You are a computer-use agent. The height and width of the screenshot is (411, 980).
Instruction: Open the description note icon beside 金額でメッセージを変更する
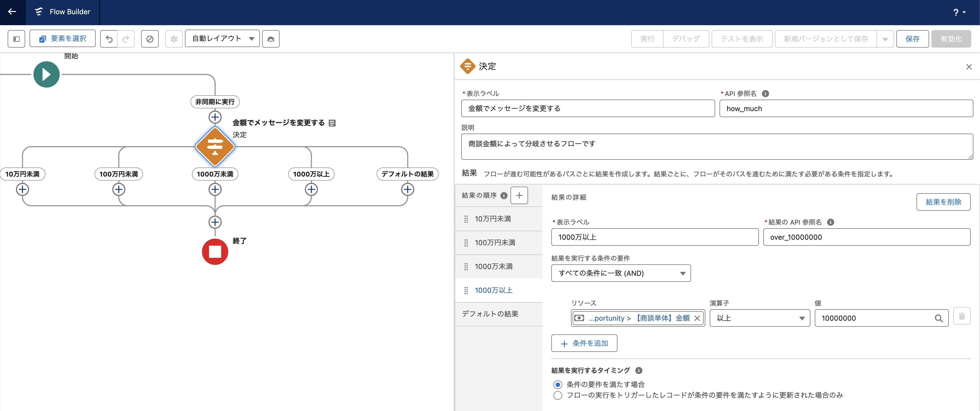tap(332, 123)
